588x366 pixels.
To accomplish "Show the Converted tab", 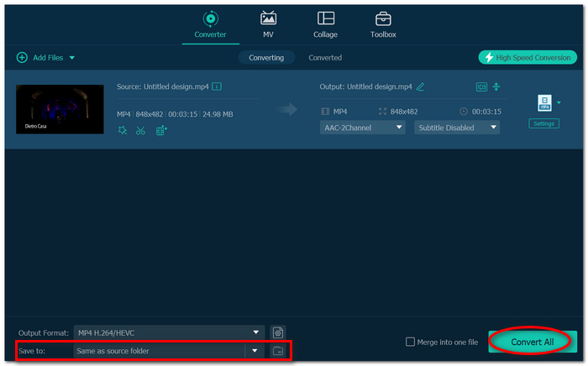I will pos(325,58).
